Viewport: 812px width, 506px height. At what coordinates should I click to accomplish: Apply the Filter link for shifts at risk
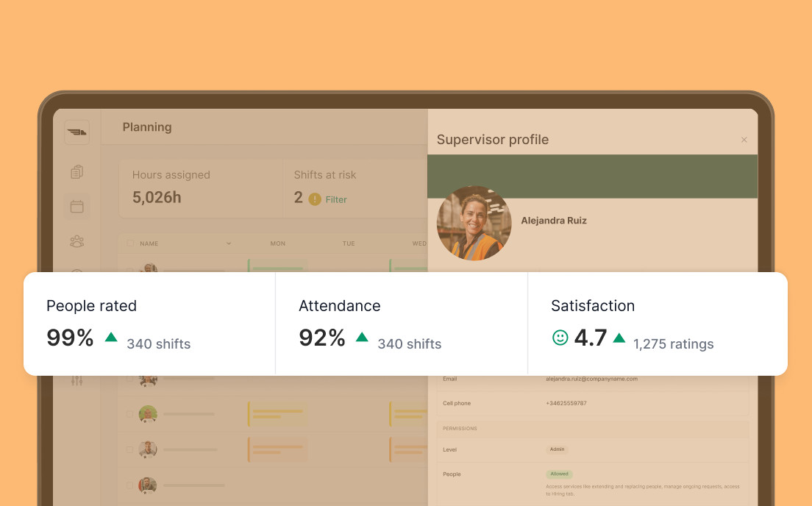pyautogui.click(x=336, y=199)
